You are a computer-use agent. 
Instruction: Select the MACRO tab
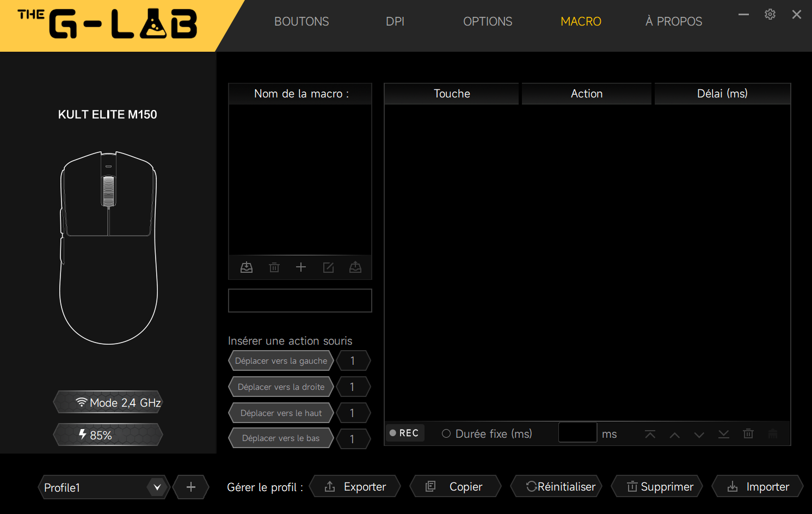click(581, 21)
